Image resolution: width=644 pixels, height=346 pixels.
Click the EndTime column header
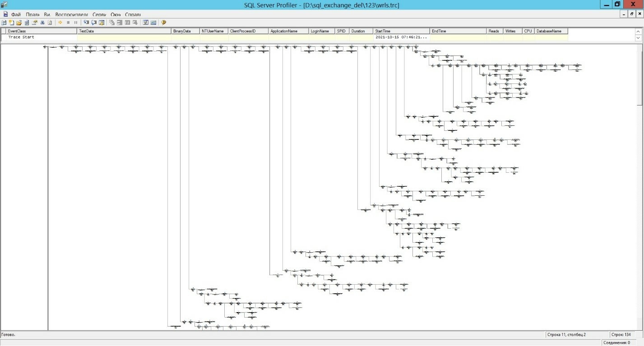(459, 31)
